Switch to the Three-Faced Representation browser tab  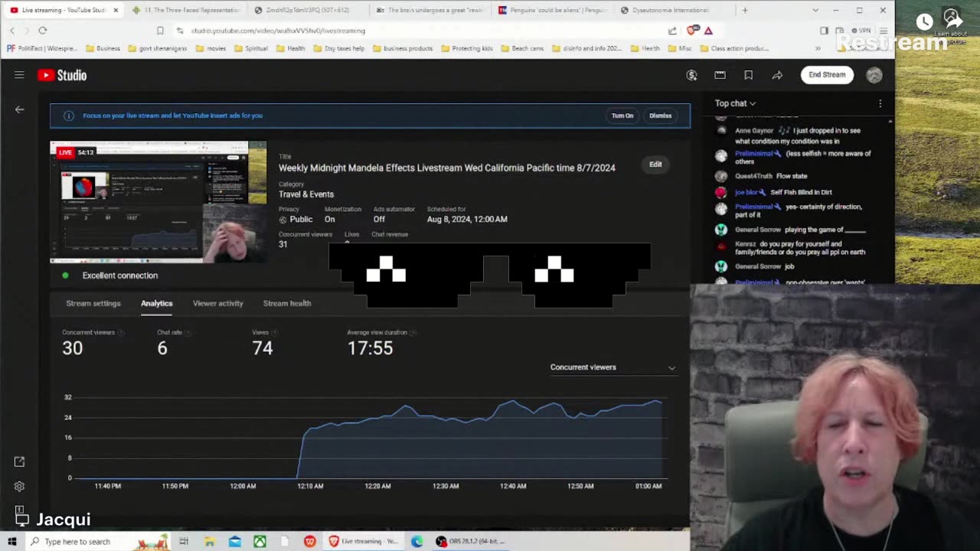[186, 10]
